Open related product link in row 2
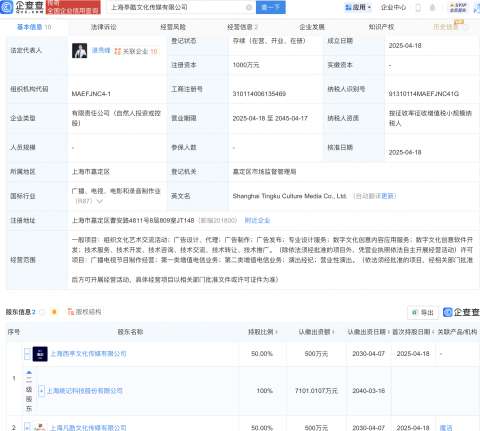 pyautogui.click(x=446, y=428)
